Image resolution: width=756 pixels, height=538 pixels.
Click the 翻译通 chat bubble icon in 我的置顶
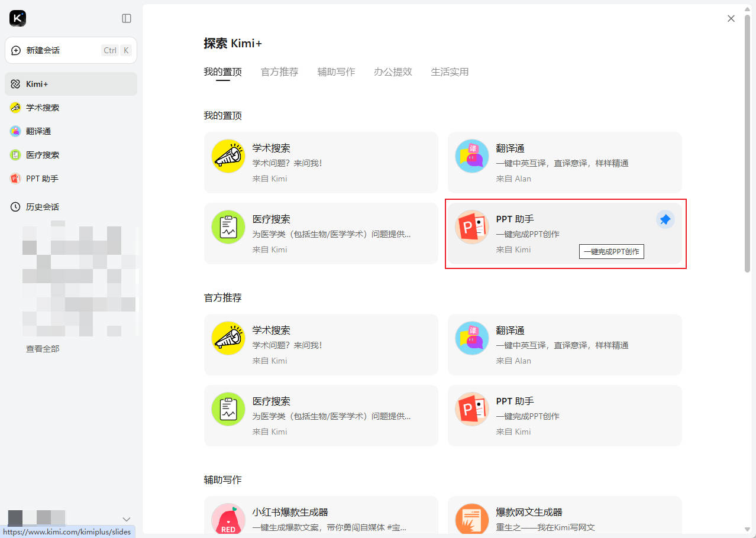click(472, 156)
